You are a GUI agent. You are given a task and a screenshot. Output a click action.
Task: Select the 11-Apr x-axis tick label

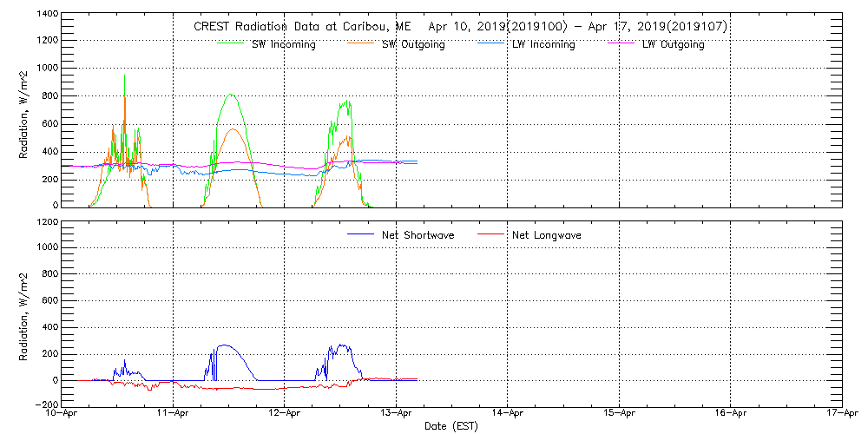[x=174, y=414]
